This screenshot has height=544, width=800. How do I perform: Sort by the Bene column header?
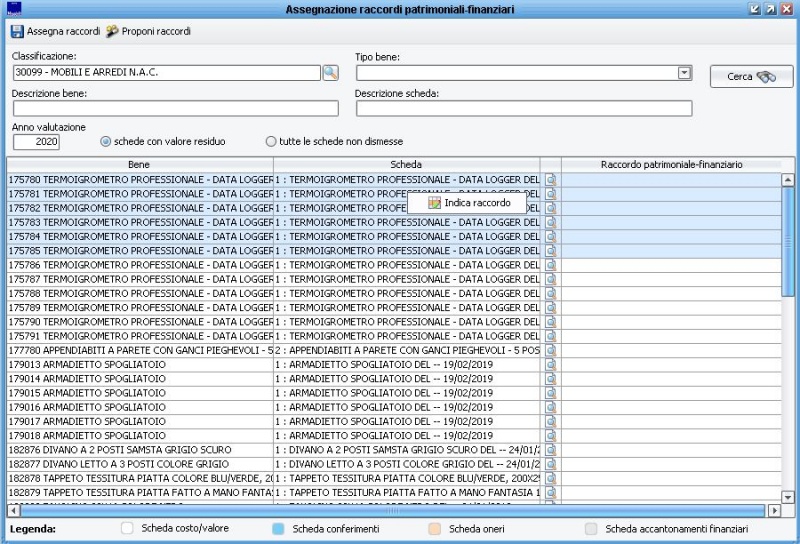click(x=140, y=164)
